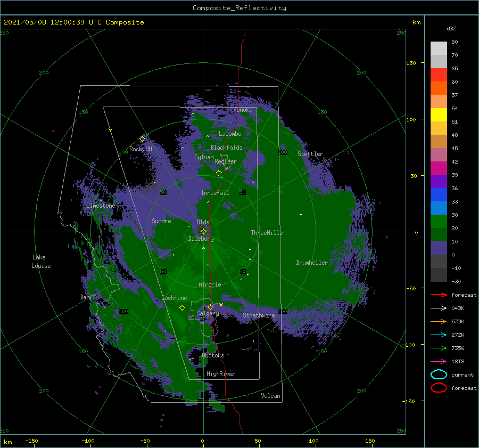Click the Lacombe town label

(x=230, y=134)
